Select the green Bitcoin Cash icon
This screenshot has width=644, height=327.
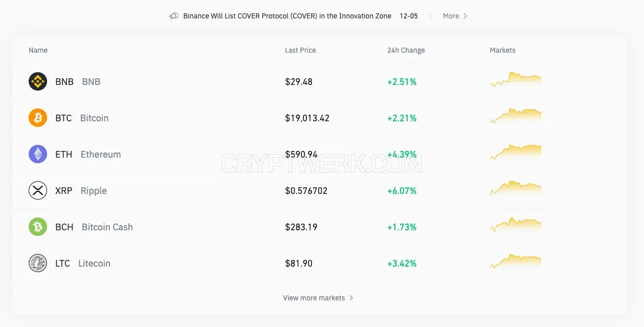tap(38, 227)
